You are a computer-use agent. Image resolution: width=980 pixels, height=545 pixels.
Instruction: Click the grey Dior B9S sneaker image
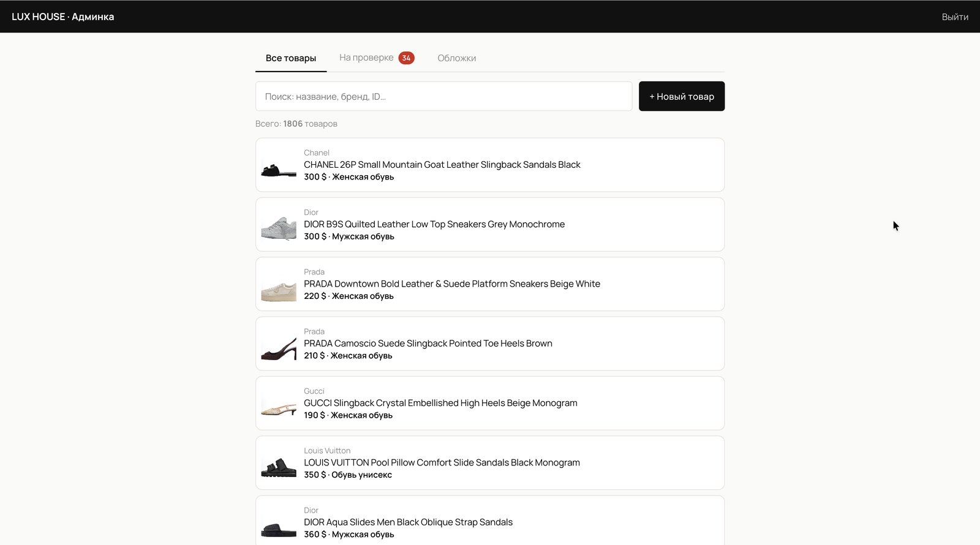(279, 224)
